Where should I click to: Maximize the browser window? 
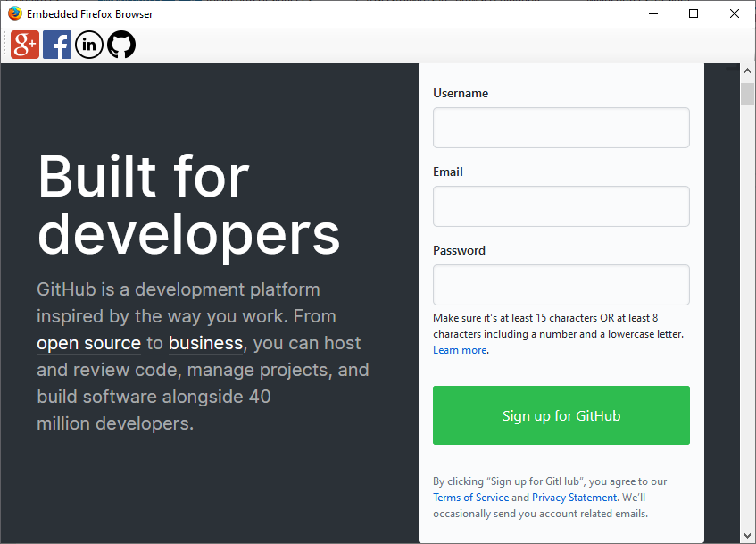pyautogui.click(x=693, y=13)
